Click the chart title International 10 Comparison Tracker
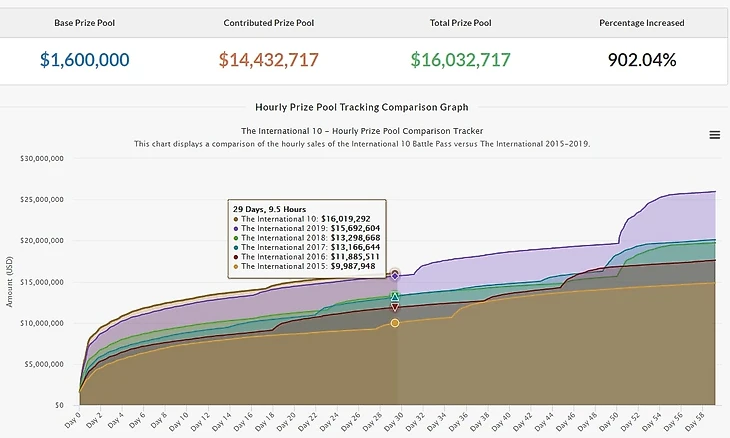This screenshot has height=438, width=730. (362, 130)
